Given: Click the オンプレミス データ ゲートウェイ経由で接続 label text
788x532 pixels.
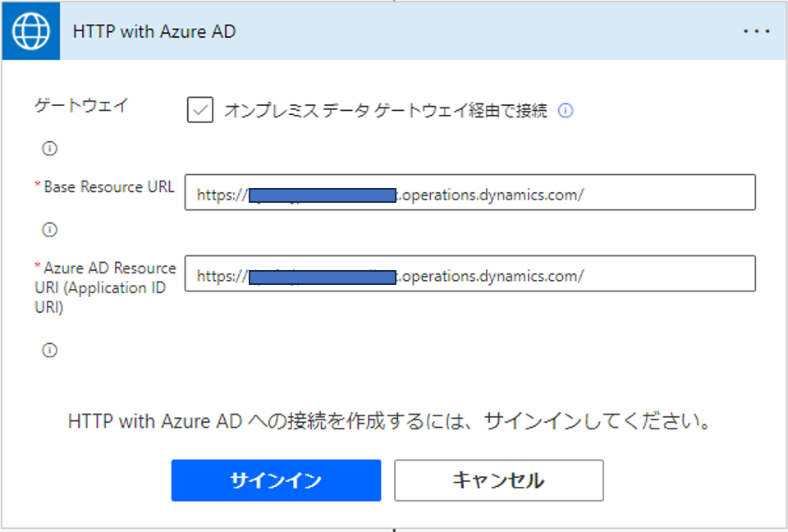Looking at the screenshot, I should point(386,110).
